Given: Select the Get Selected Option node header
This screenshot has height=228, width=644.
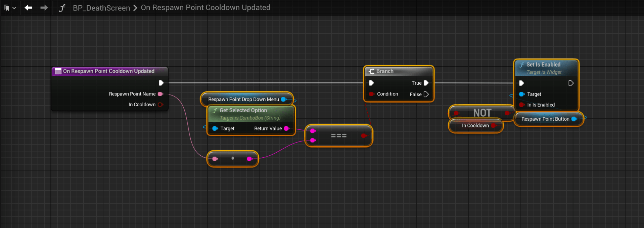Looking at the screenshot, I should pyautogui.click(x=251, y=114).
